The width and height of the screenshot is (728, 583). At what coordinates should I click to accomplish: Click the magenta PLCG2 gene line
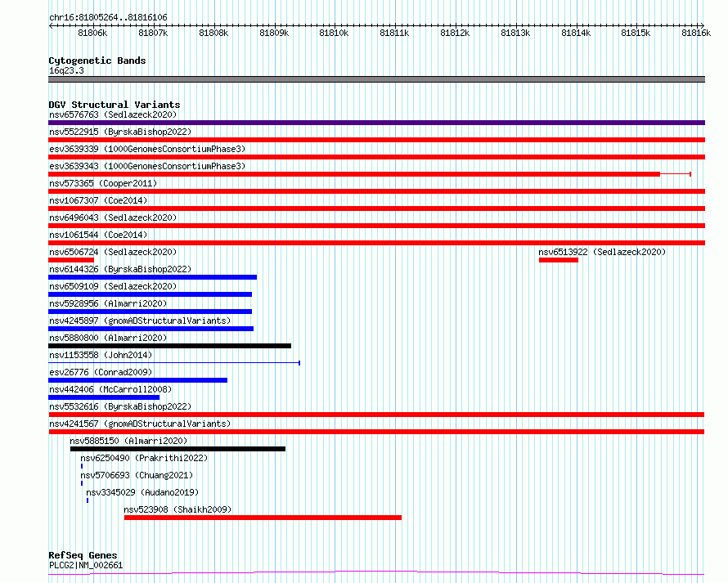tap(376, 573)
